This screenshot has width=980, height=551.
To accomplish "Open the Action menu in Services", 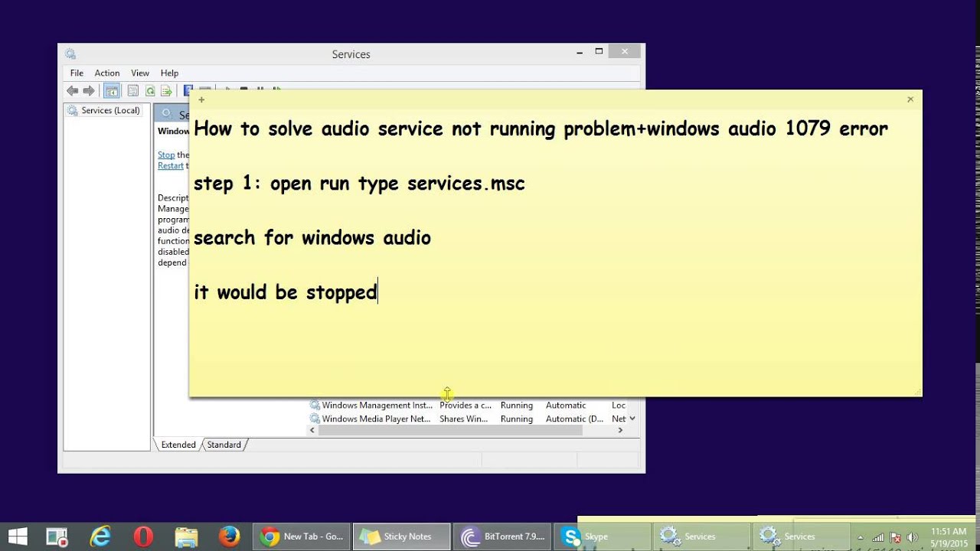I will 107,73.
